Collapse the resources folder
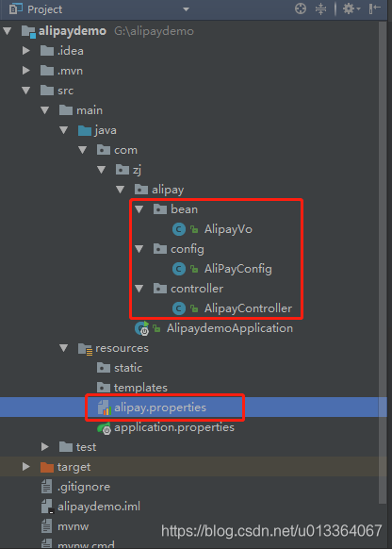 tap(64, 348)
